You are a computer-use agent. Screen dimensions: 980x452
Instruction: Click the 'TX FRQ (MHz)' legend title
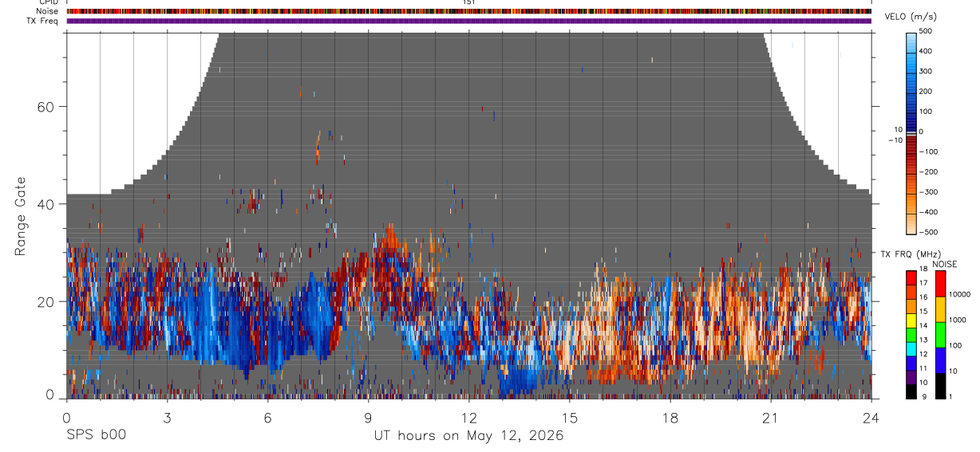point(911,254)
